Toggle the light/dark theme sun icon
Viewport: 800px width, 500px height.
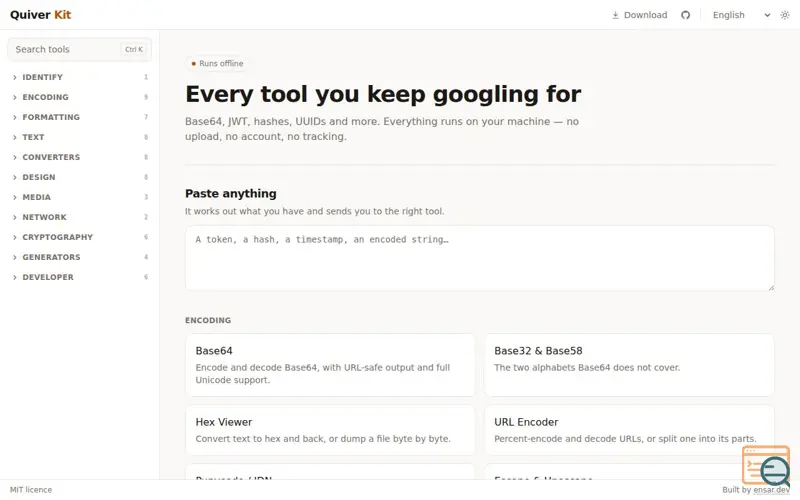pos(785,15)
